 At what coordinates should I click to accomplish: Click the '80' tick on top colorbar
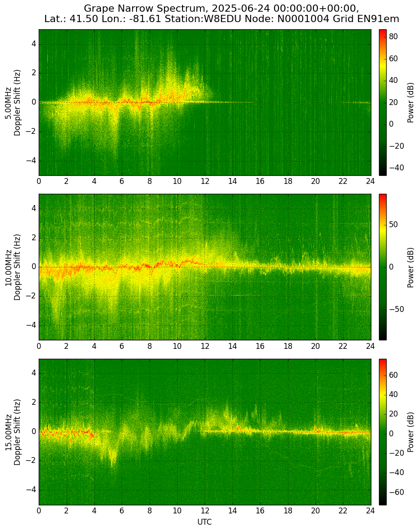click(393, 37)
